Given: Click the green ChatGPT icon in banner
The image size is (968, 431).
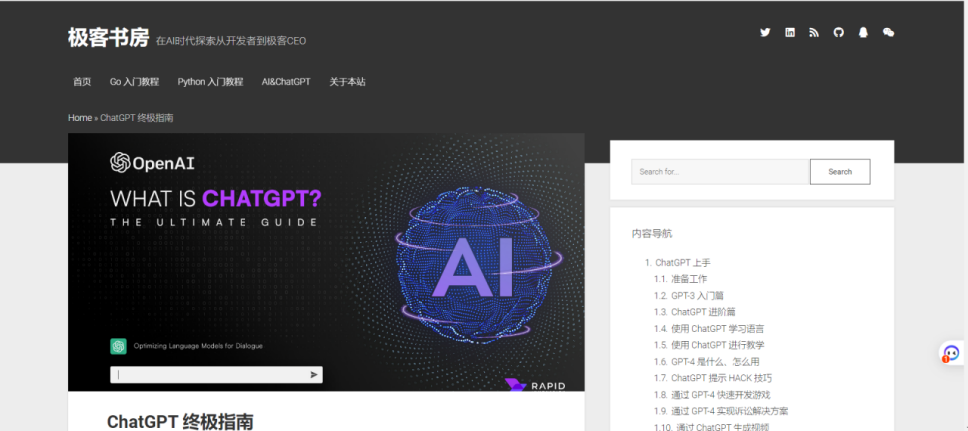Looking at the screenshot, I should (x=118, y=346).
